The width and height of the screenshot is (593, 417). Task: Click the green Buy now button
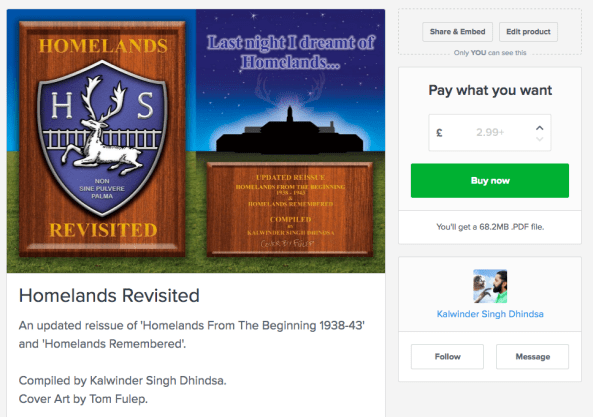tap(490, 181)
